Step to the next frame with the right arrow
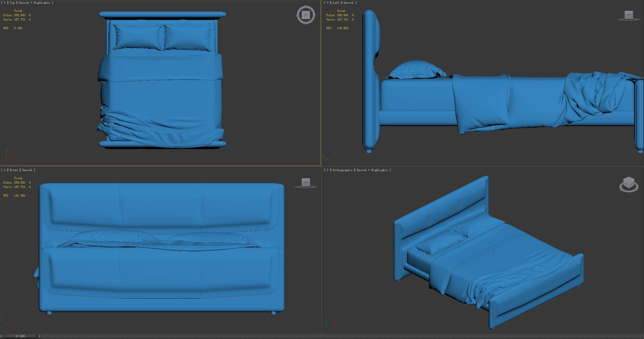The width and height of the screenshot is (644, 339). (x=39, y=336)
